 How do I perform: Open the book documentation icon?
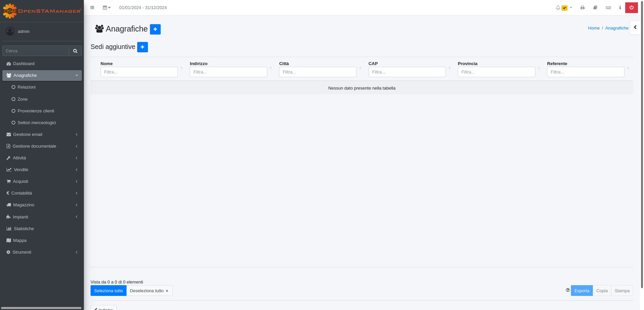pyautogui.click(x=595, y=8)
